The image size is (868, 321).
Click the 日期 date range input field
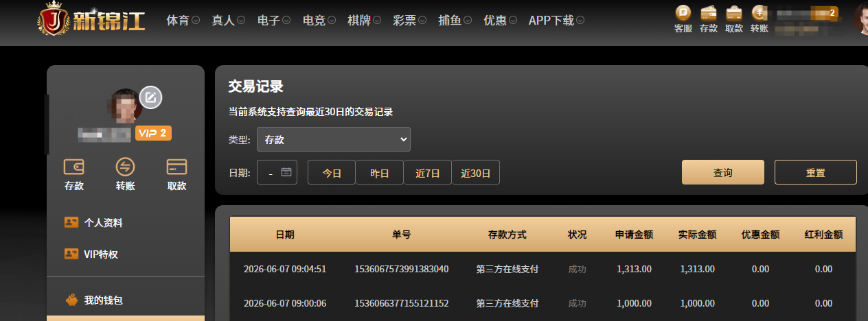tap(277, 172)
